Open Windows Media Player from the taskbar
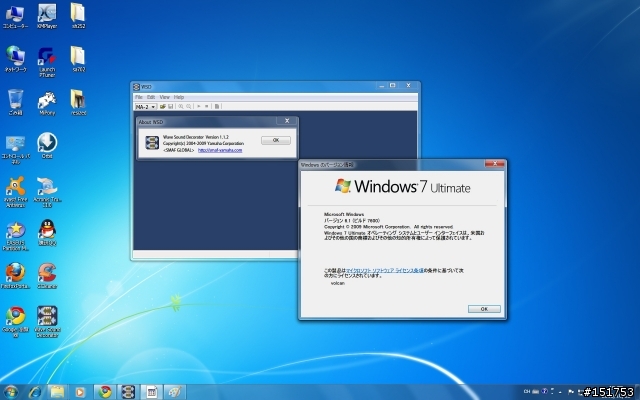Screen dimensions: 640x400 [x=80, y=392]
